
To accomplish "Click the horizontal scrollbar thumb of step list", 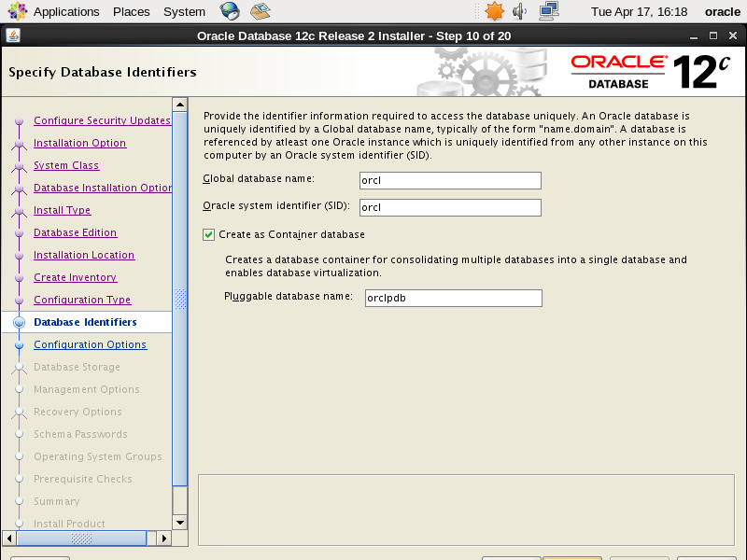I will coord(81,539).
